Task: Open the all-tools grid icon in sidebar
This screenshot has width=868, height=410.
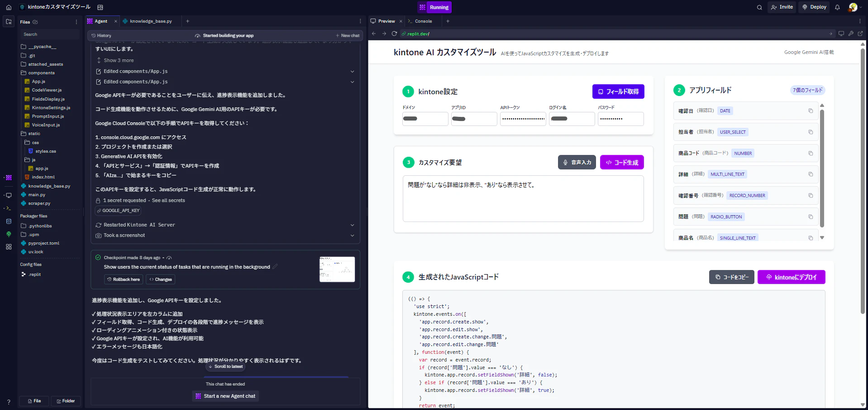Action: [x=9, y=247]
